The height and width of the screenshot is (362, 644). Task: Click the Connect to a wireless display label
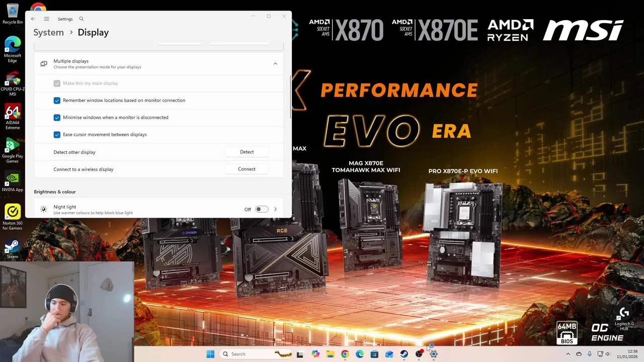click(x=84, y=169)
